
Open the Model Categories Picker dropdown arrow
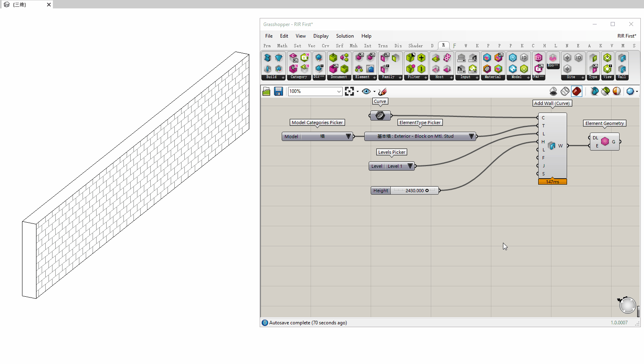point(348,137)
